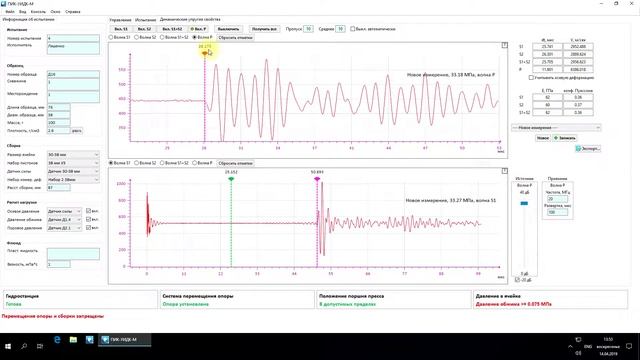Screen dimensions: 640x360
Task: Click the lower chart corner options icon
Action: point(504,171)
